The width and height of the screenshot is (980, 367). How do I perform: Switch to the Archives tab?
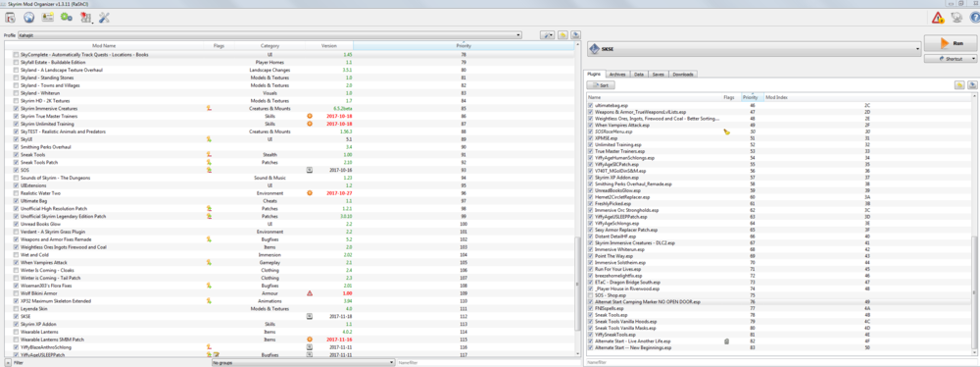point(617,74)
